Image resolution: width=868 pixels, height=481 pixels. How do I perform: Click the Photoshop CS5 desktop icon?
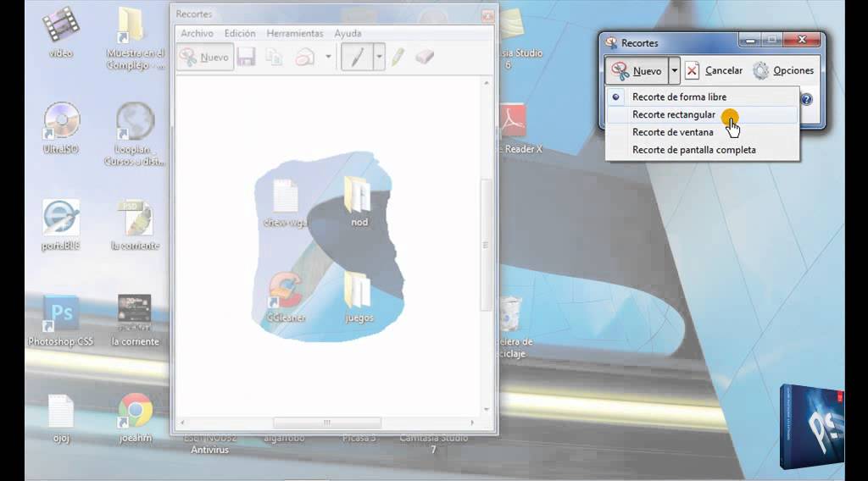60,321
